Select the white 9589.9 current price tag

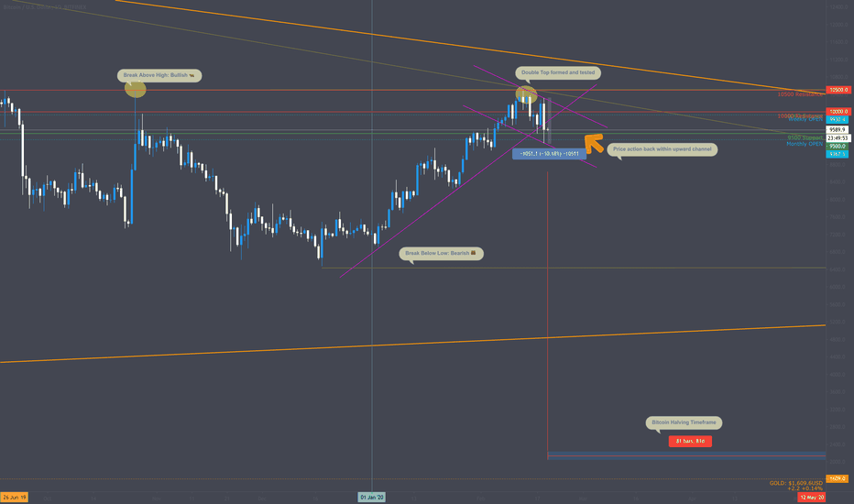pos(838,130)
